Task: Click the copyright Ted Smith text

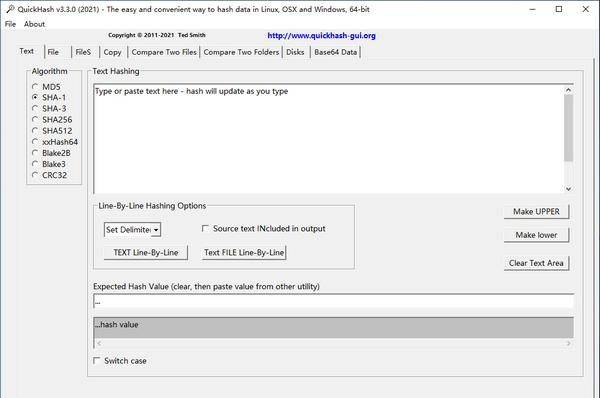Action: 157,35
